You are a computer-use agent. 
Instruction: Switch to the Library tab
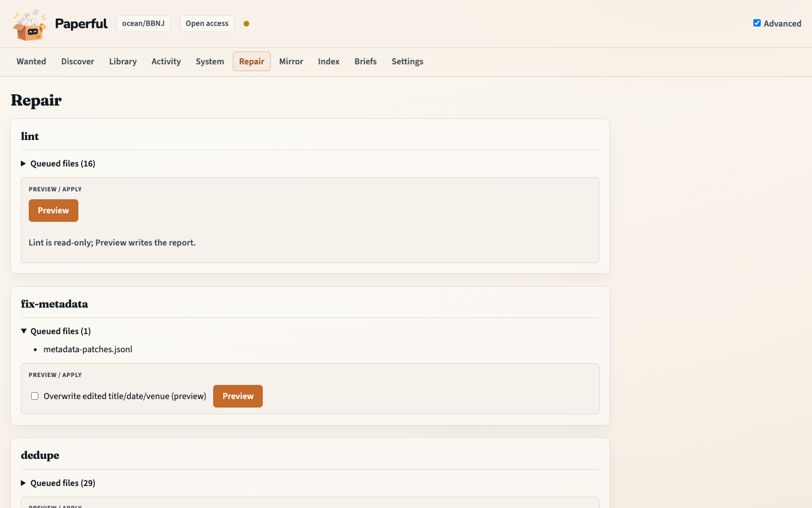[x=123, y=62]
